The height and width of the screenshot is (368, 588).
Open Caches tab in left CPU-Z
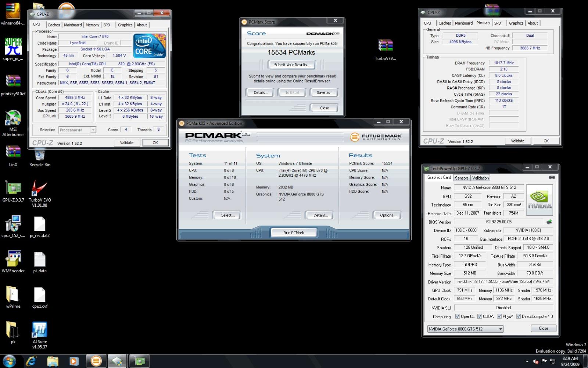(x=54, y=25)
